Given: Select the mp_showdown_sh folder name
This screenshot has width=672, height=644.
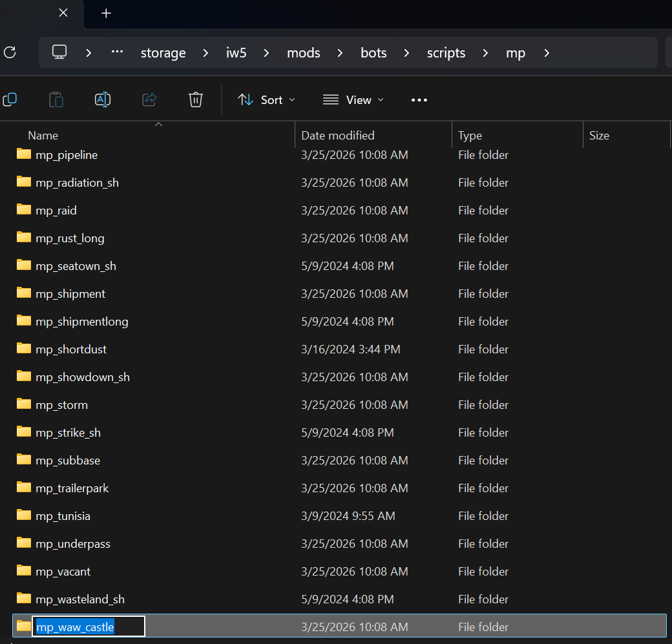Looking at the screenshot, I should [x=83, y=377].
